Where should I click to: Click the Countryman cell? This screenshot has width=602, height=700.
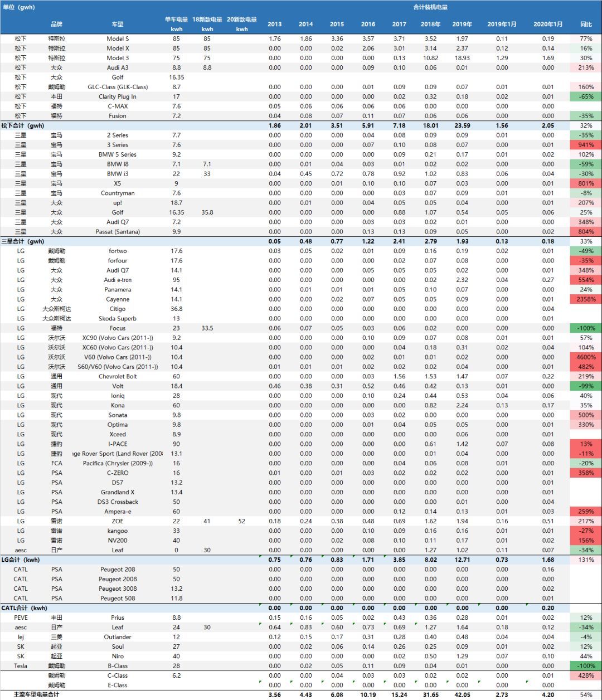pyautogui.click(x=118, y=193)
